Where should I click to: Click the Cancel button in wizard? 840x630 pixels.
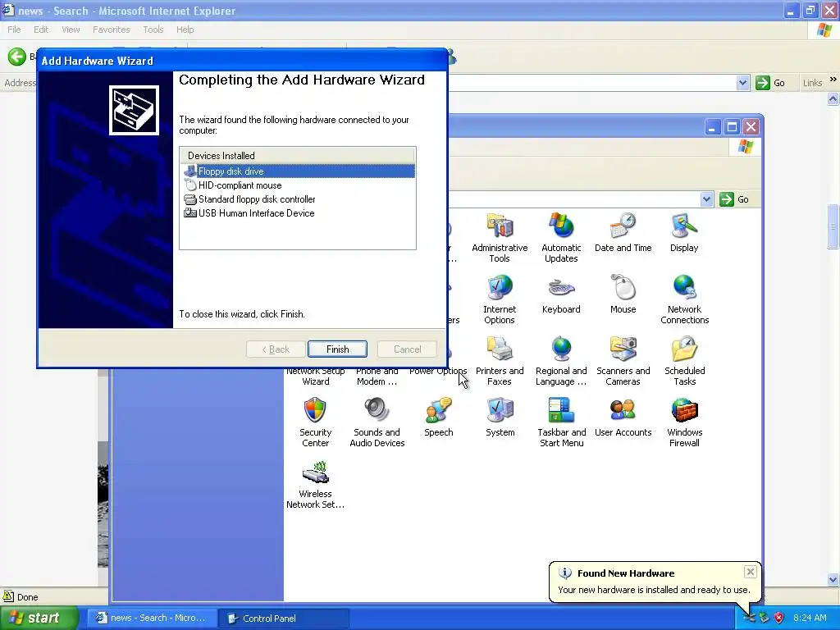[x=407, y=349]
